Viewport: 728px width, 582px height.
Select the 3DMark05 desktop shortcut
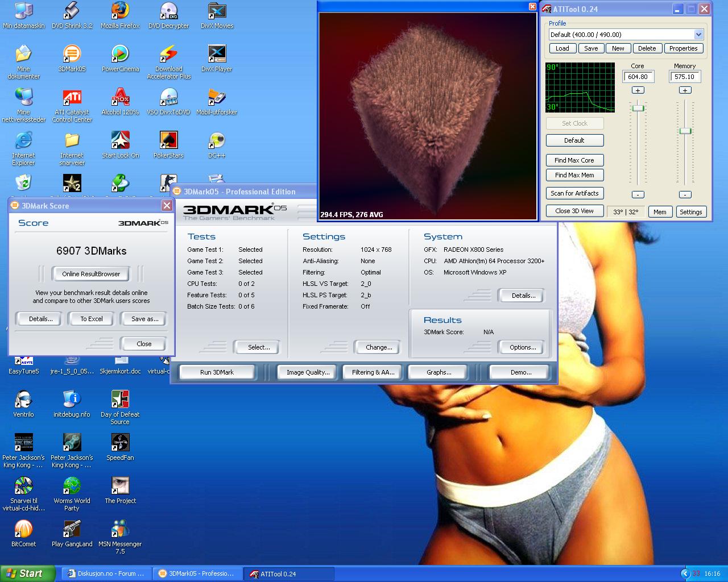pos(72,59)
